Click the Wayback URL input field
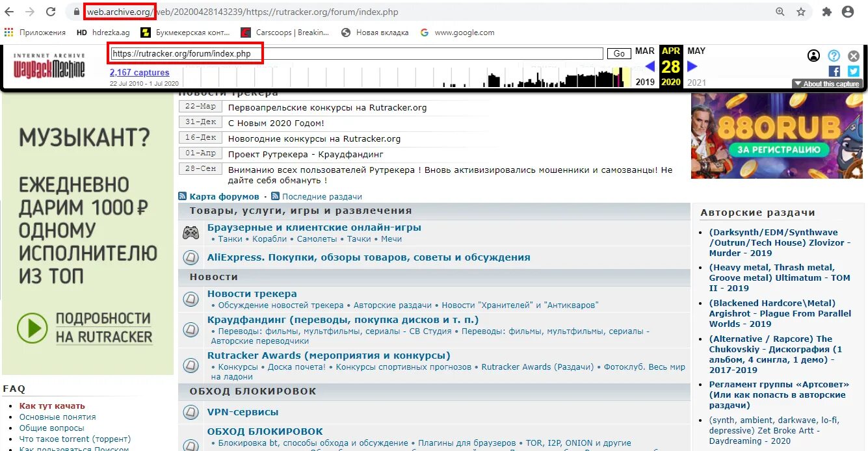The height and width of the screenshot is (451, 868). (356, 54)
